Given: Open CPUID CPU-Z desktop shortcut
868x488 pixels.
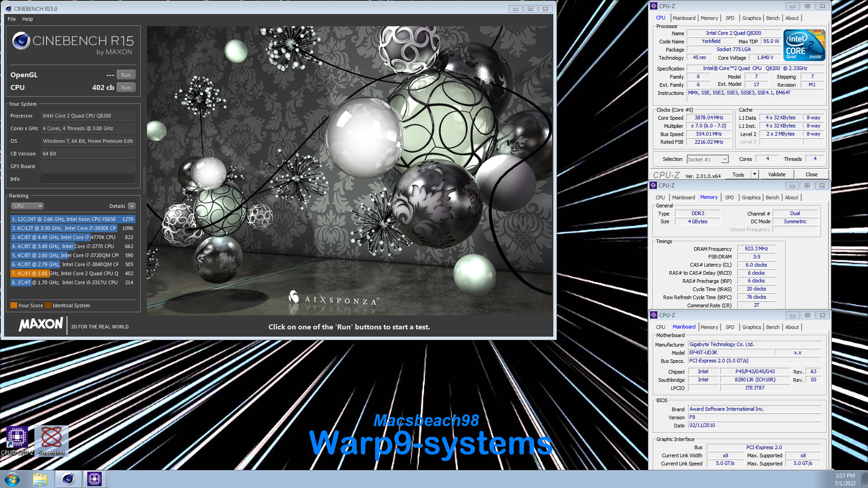Looking at the screenshot, I should pos(17,441).
